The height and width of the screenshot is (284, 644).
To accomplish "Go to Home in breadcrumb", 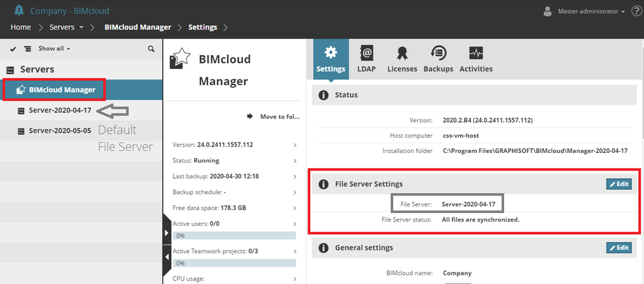I will [x=21, y=28].
